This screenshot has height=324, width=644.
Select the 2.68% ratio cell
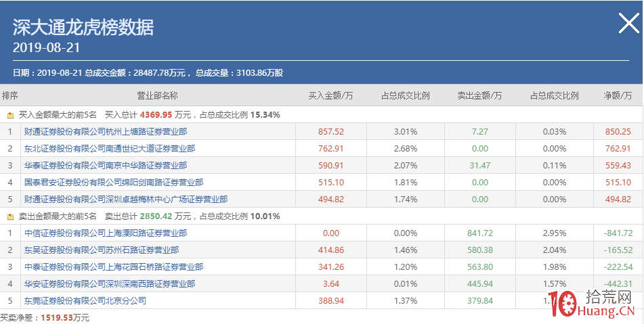pyautogui.click(x=406, y=148)
